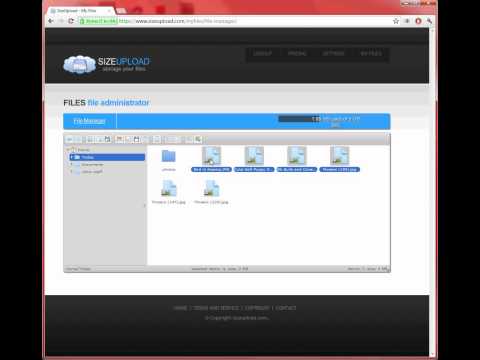The width and height of the screenshot is (480, 360).
Task: Select the SizeUpload My Files browser tab
Action: point(80,11)
